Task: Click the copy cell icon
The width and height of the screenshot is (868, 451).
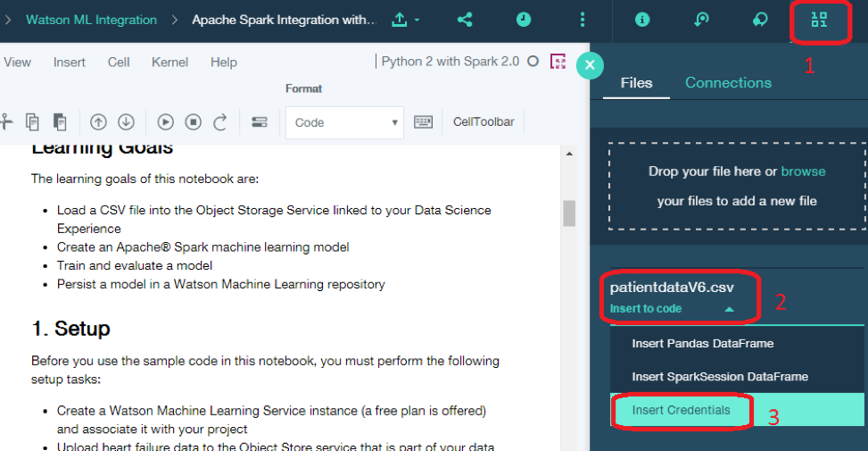Action: tap(33, 121)
